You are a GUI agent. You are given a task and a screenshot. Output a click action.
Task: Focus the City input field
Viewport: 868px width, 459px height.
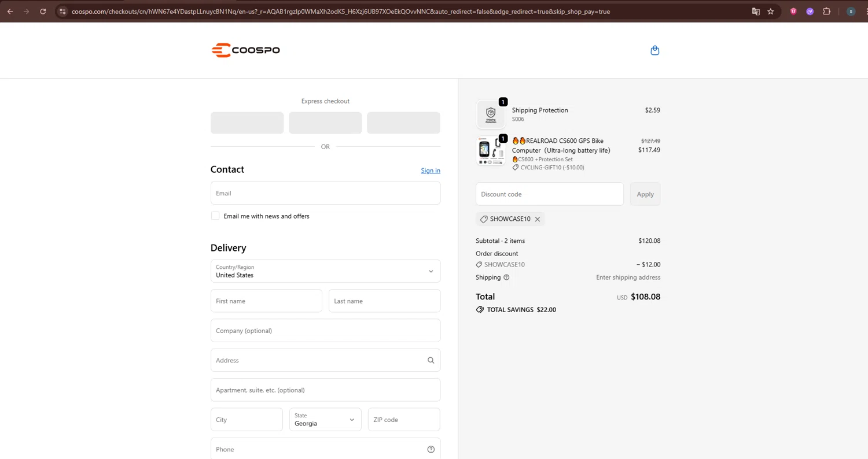coord(247,420)
